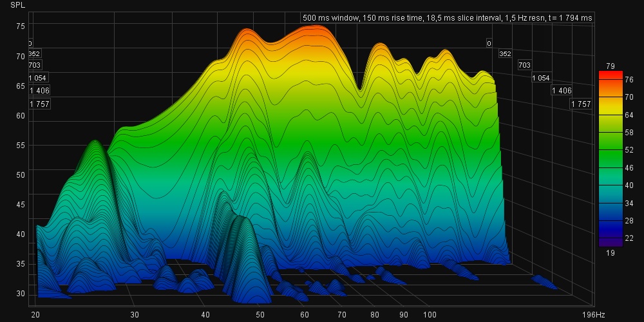This screenshot has height=322, width=644.
Task: Click the 75 dB tick on SPL axis
Action: tap(21, 26)
